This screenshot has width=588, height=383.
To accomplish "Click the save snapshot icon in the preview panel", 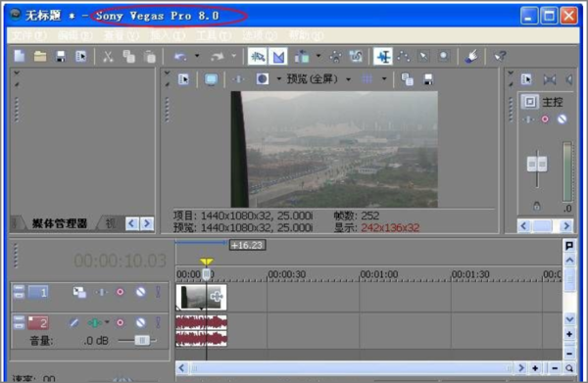I will [428, 79].
